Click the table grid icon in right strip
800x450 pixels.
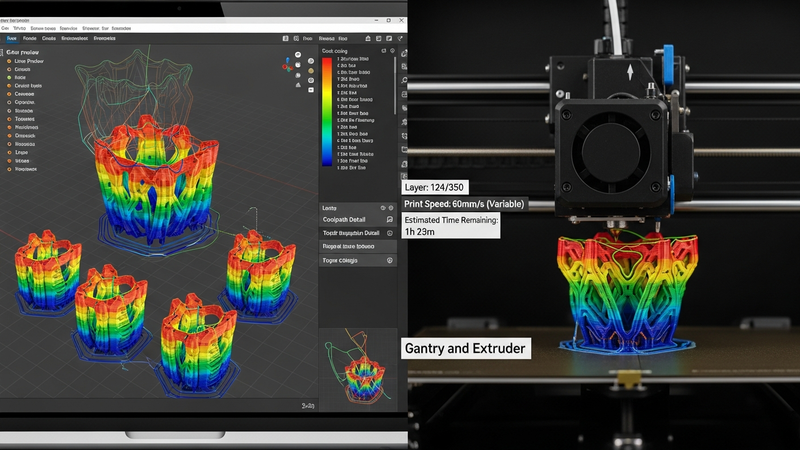[404, 94]
